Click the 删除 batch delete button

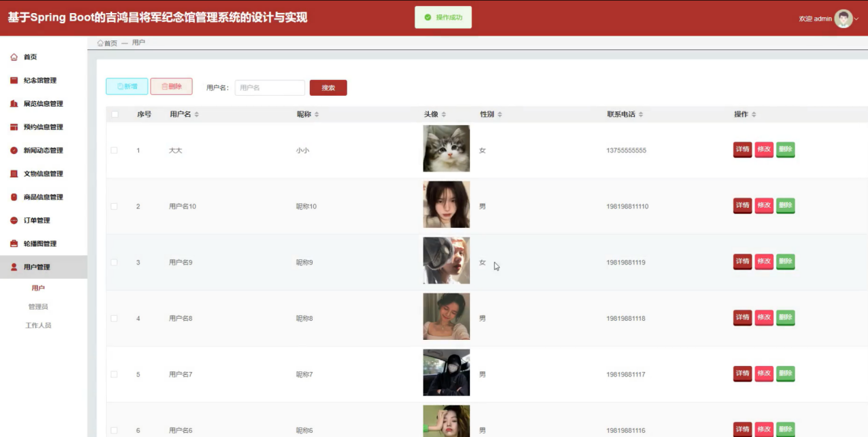pos(171,86)
